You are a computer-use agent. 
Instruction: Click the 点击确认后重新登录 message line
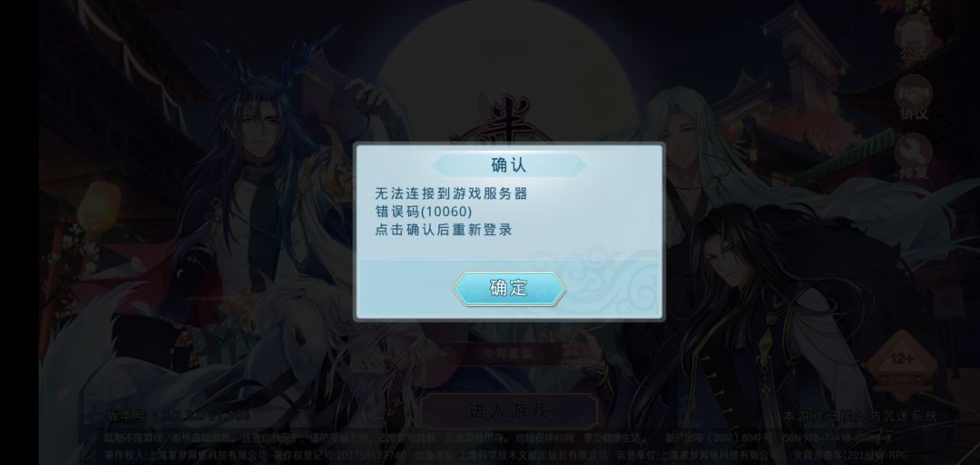click(443, 230)
